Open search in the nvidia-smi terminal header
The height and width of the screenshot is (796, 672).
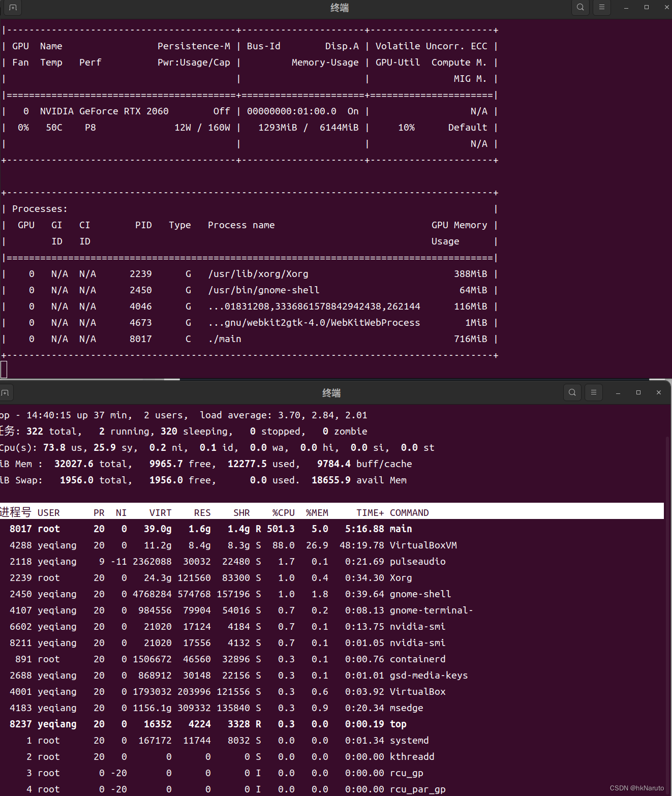coord(580,7)
